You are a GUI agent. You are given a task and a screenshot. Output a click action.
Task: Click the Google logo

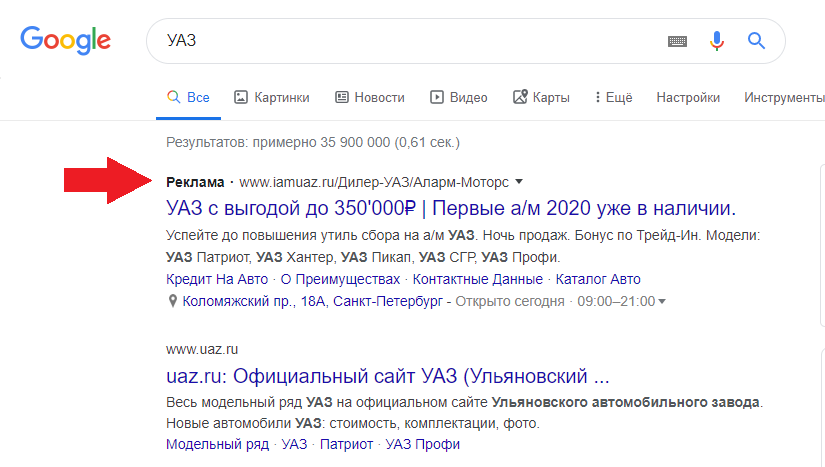coord(65,40)
